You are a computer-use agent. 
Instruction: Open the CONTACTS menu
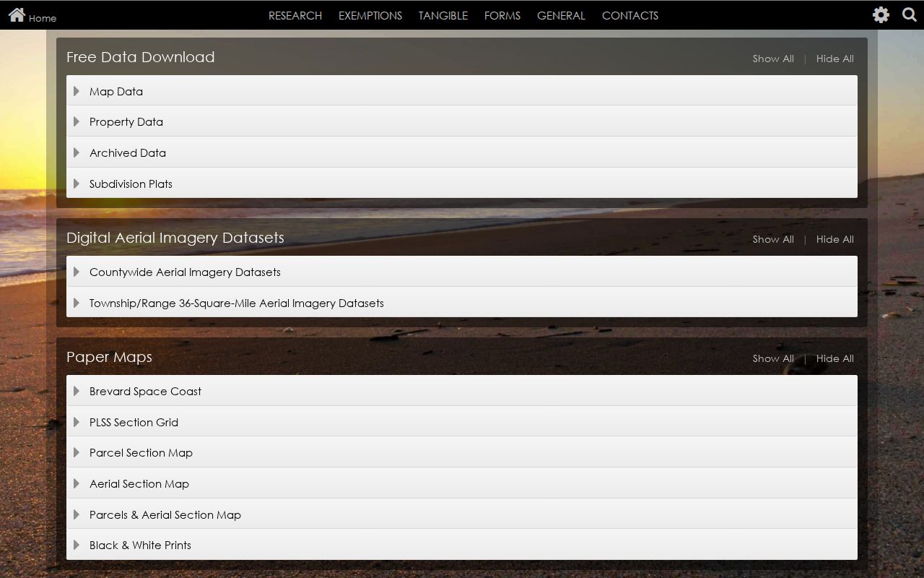coord(630,15)
